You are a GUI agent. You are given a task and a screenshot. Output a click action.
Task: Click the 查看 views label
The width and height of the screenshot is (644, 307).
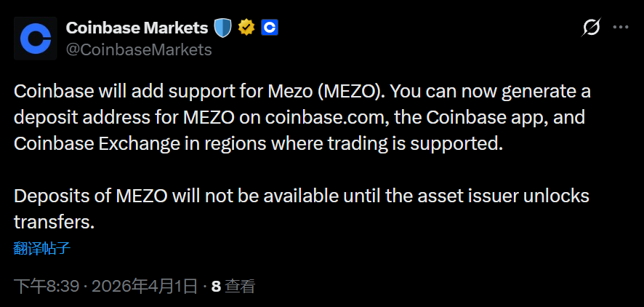[240, 286]
